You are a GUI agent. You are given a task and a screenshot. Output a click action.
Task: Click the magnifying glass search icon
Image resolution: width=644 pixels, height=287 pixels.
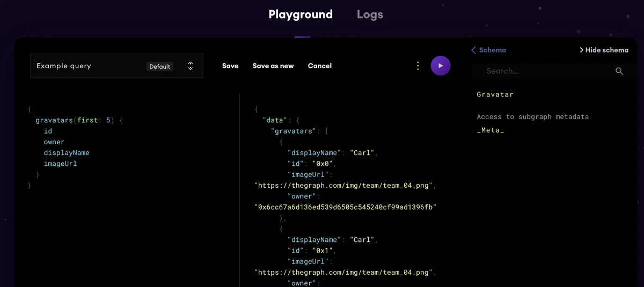click(619, 71)
